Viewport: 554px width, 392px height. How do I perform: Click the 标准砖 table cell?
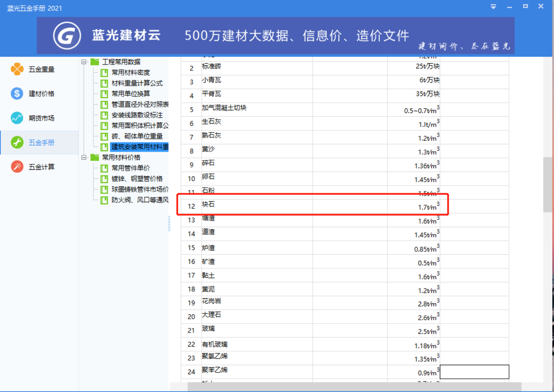[x=257, y=68]
